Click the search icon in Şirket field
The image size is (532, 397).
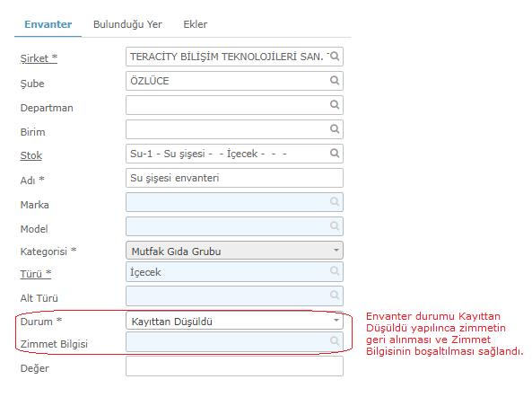335,57
